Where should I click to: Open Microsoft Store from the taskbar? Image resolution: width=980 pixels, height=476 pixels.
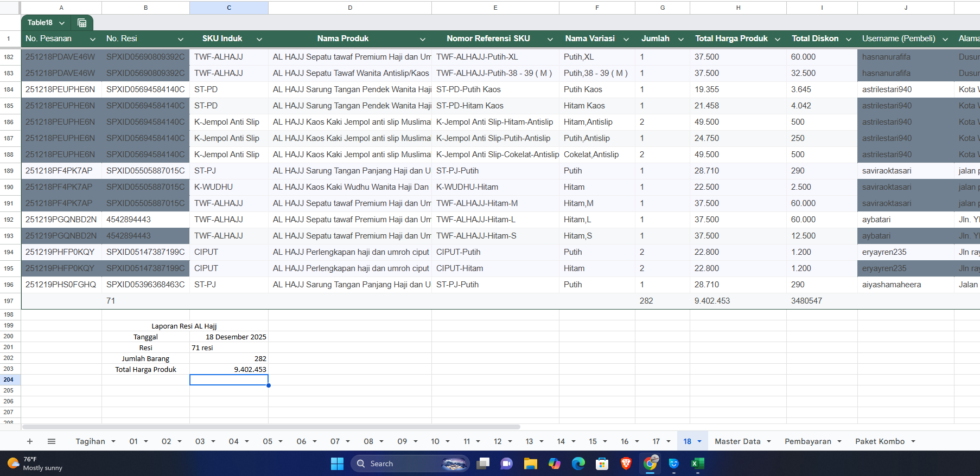click(602, 464)
